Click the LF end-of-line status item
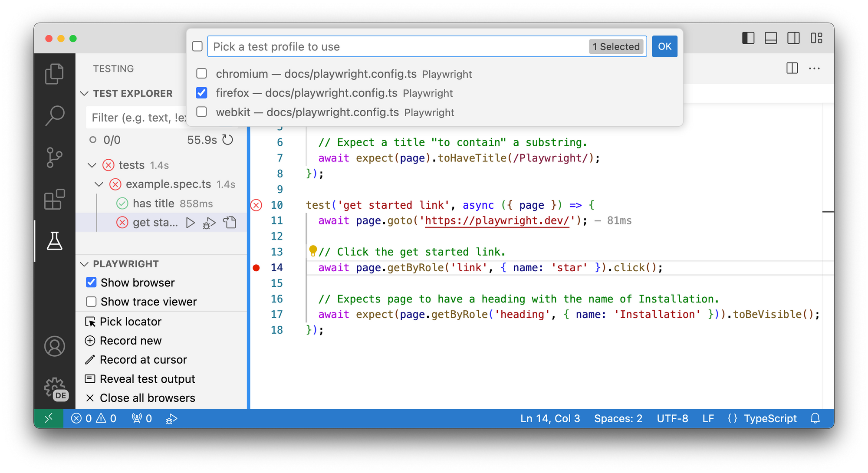The width and height of the screenshot is (868, 473). click(708, 418)
